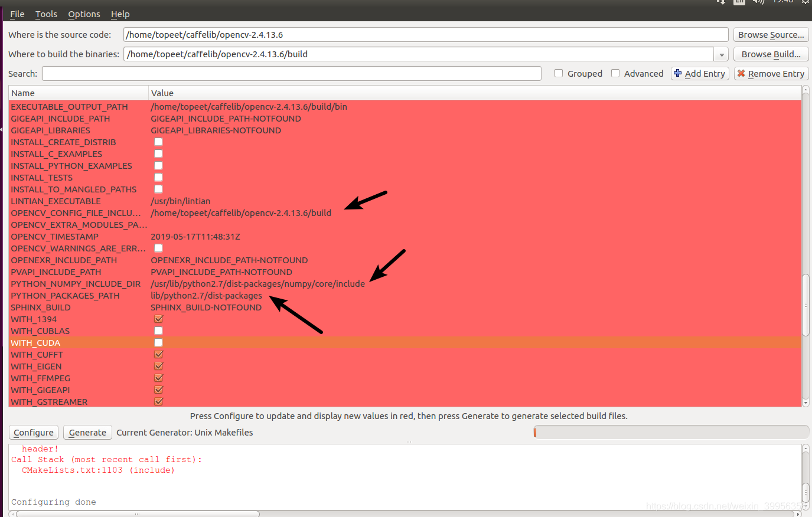Uncheck WITH_1394 checkbox
812x517 pixels.
(158, 319)
